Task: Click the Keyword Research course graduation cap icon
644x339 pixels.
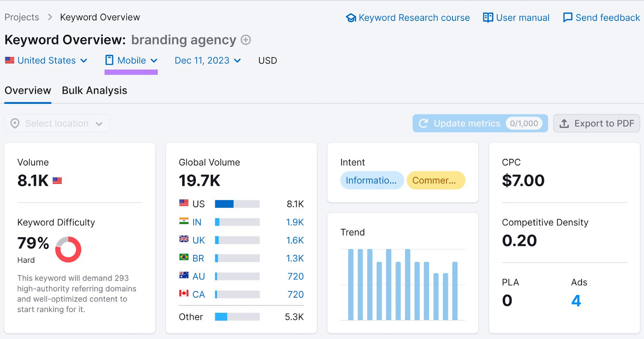Action: point(351,18)
